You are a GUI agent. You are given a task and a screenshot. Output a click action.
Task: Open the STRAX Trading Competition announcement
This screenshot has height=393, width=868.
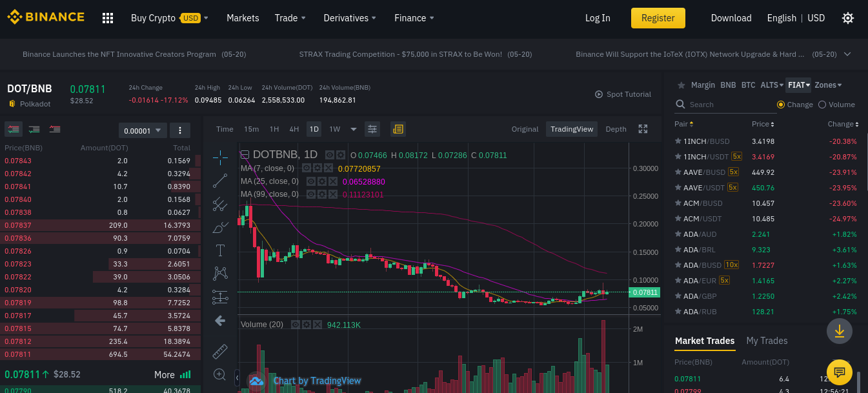pyautogui.click(x=416, y=54)
